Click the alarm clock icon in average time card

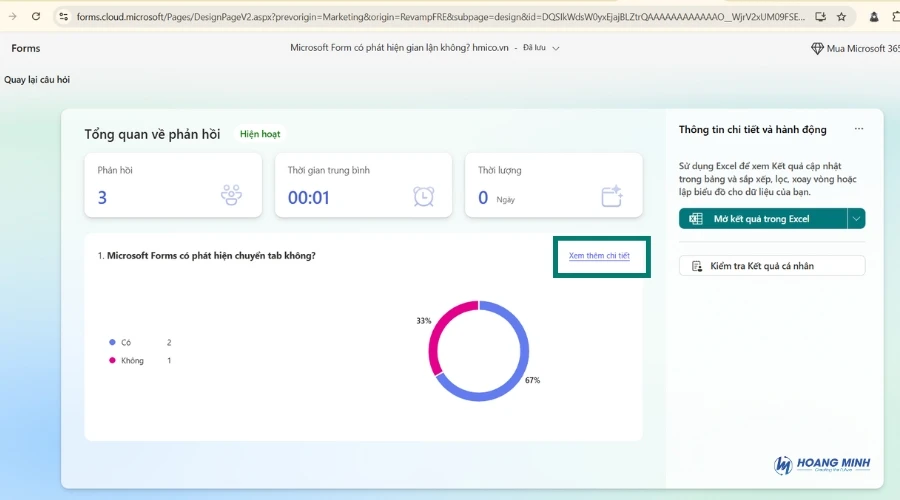point(424,196)
